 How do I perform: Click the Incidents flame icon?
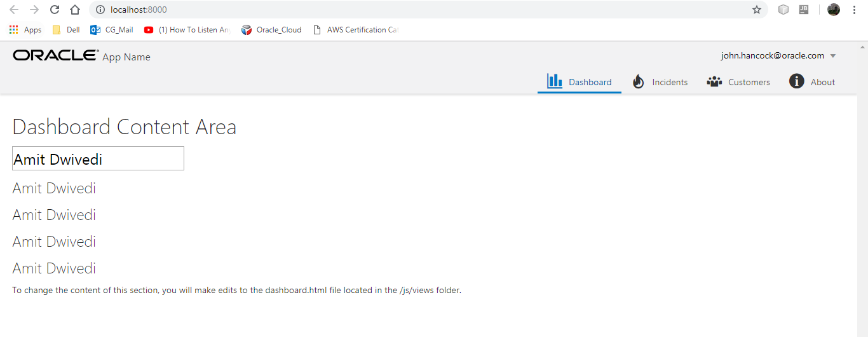pos(639,81)
